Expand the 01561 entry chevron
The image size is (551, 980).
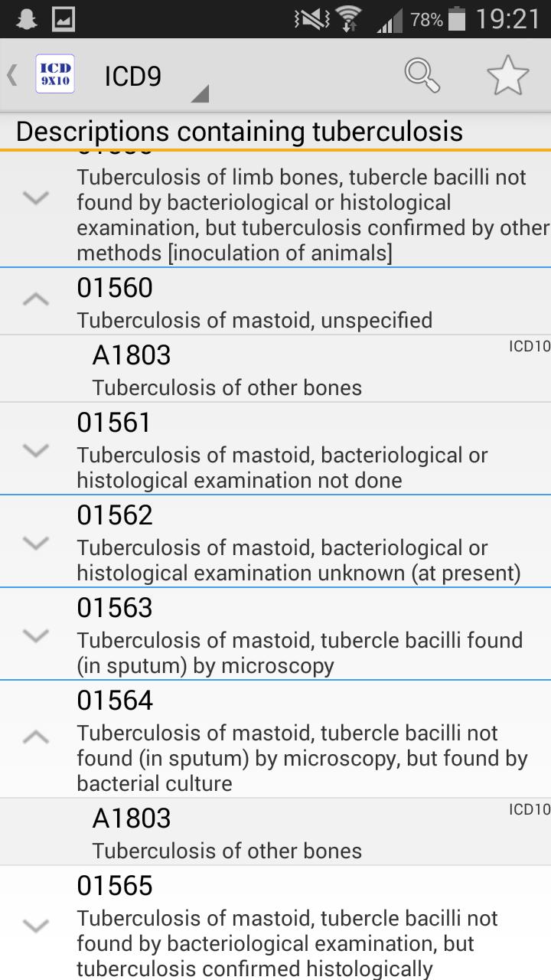point(36,449)
